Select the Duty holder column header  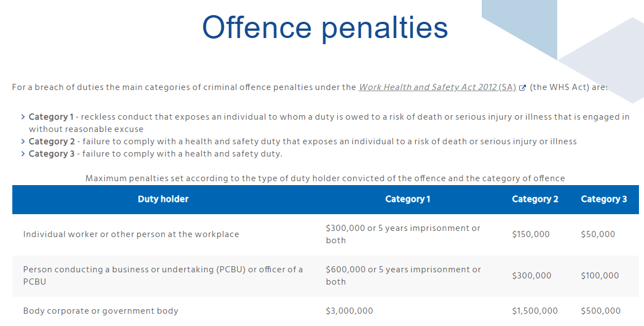(163, 199)
